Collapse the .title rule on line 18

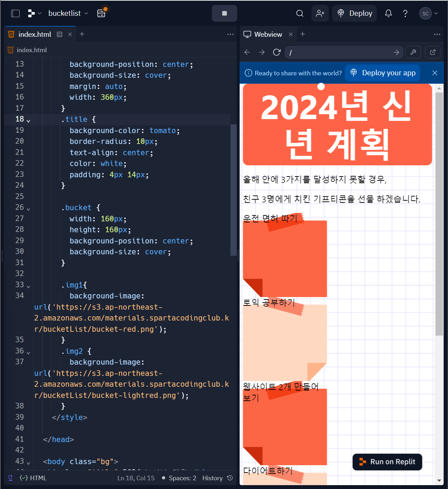tap(28, 120)
